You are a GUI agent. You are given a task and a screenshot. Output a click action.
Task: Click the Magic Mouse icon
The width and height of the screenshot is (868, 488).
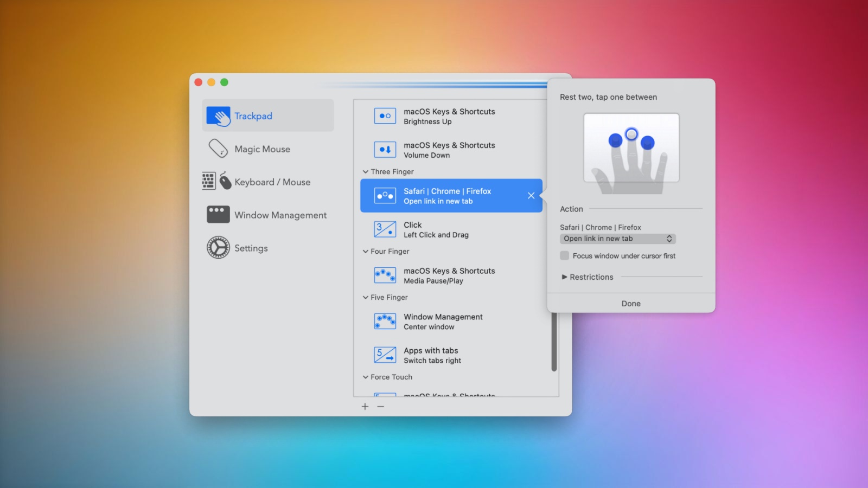218,148
